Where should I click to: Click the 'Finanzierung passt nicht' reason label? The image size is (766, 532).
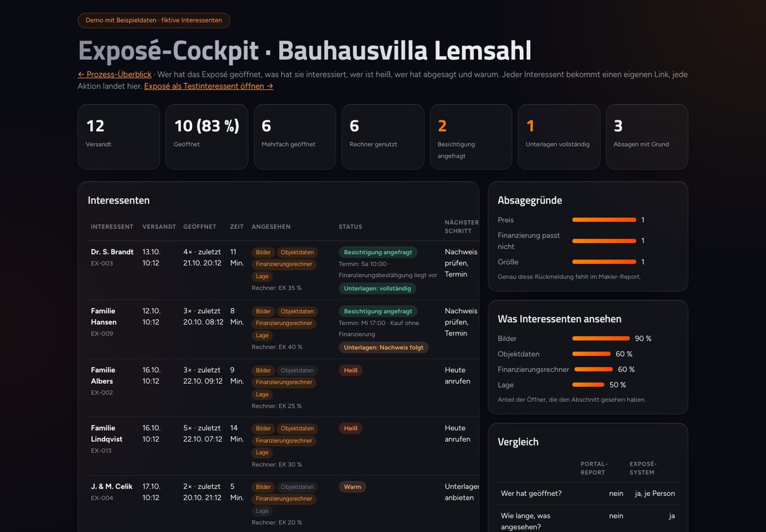(x=529, y=241)
